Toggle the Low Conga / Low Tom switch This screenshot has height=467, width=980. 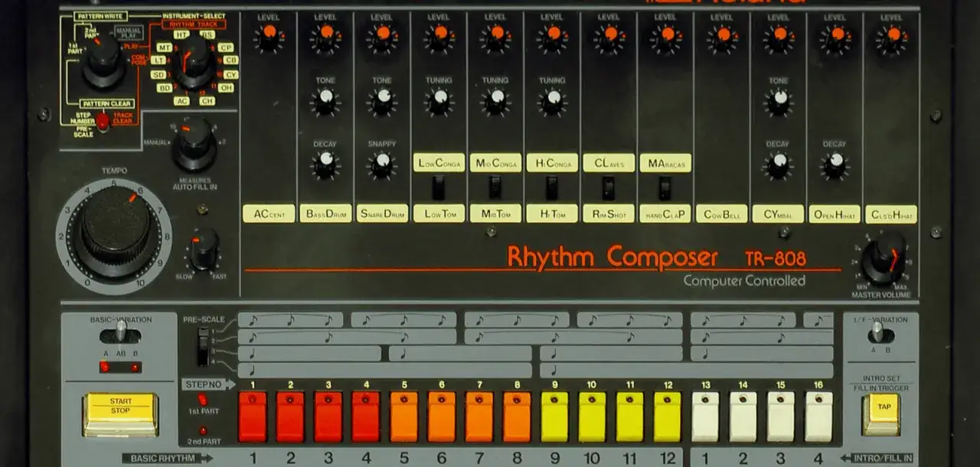pyautogui.click(x=439, y=188)
